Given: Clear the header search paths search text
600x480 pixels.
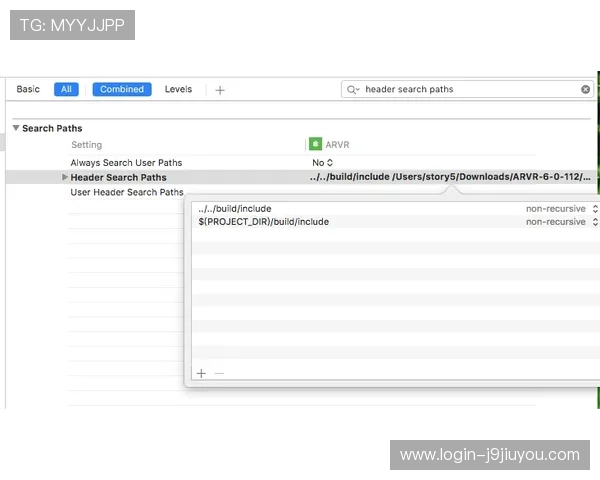Looking at the screenshot, I should [586, 89].
